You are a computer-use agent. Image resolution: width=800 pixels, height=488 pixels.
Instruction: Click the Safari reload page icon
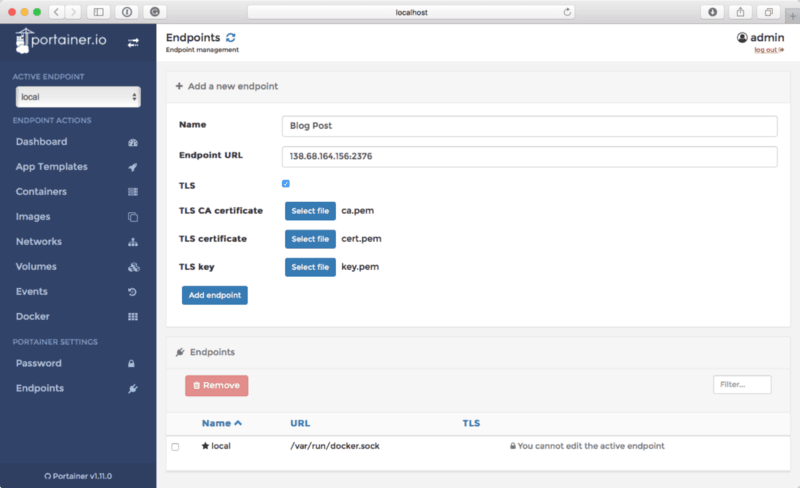567,12
